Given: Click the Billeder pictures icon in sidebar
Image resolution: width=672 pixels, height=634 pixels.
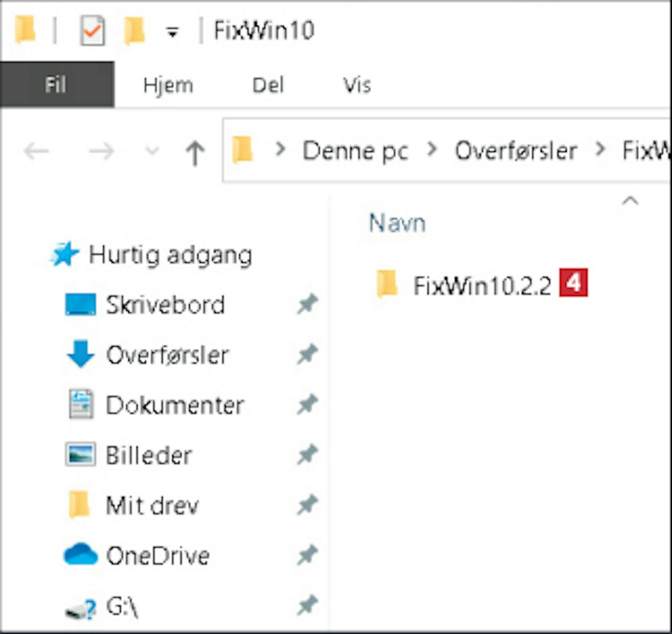Looking at the screenshot, I should click(80, 455).
